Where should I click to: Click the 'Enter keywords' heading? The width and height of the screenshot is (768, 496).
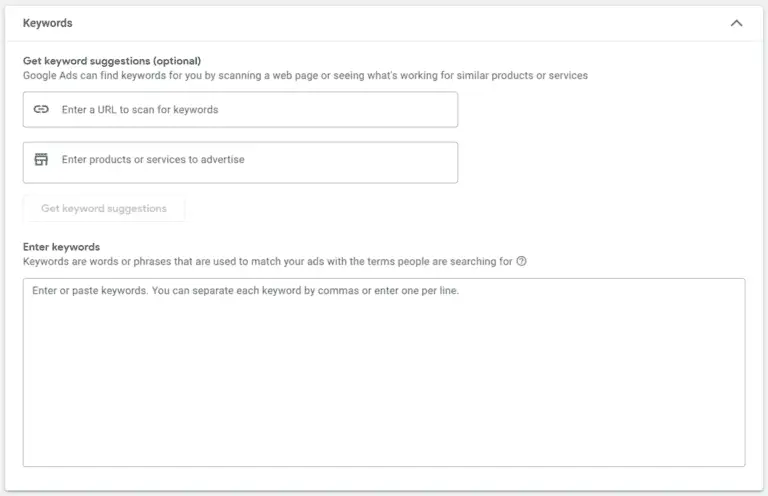point(61,247)
